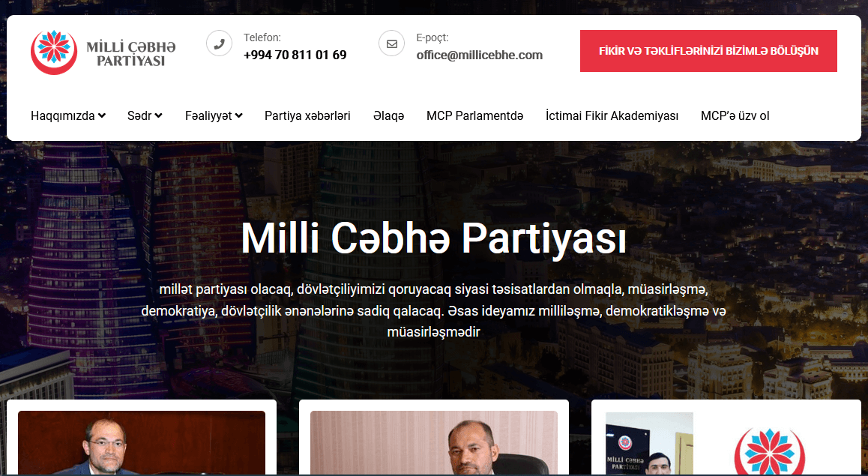Expand the Sədr dropdown menu
The width and height of the screenshot is (868, 476).
(145, 115)
